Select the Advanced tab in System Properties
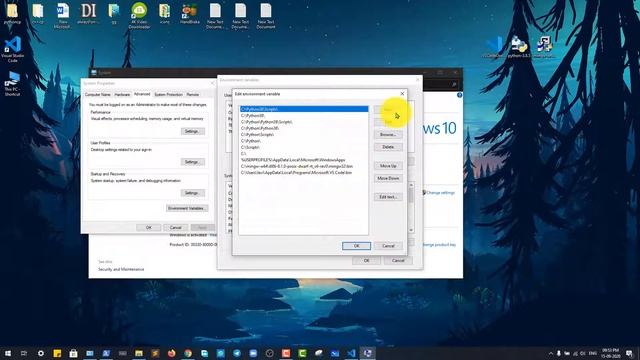This screenshot has width=640, height=360. pos(142,94)
